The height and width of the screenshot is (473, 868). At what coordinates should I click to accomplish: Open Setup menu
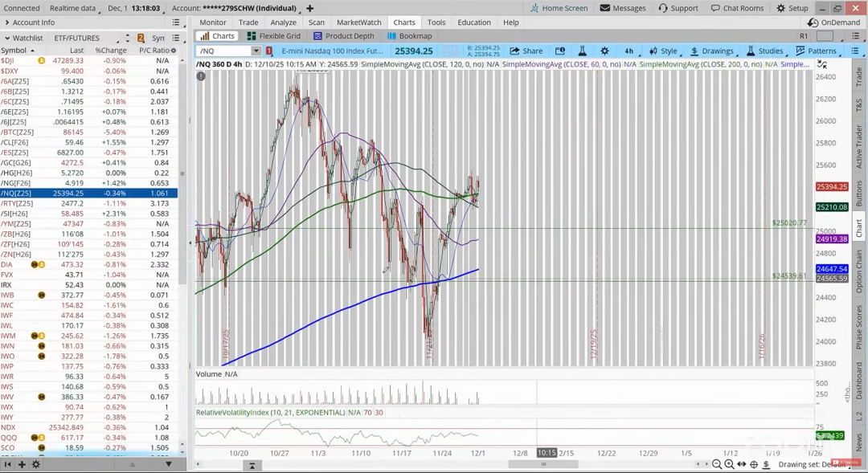point(792,8)
